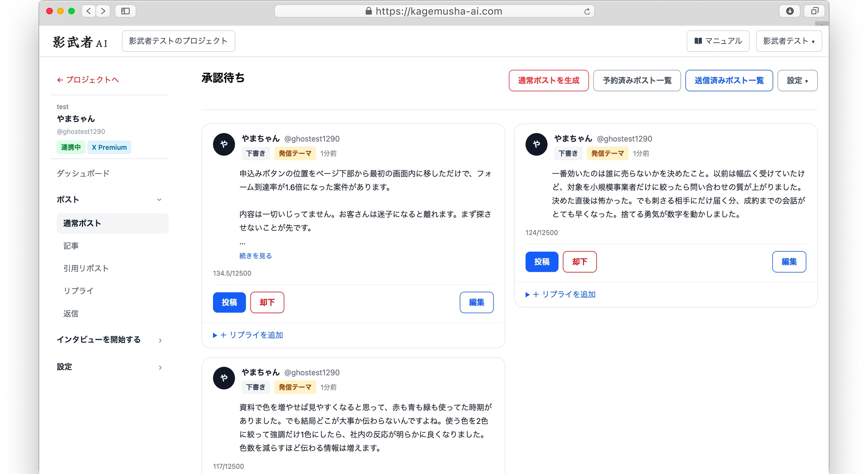Click the 連携中 status badge
The width and height of the screenshot is (868, 474).
click(71, 147)
